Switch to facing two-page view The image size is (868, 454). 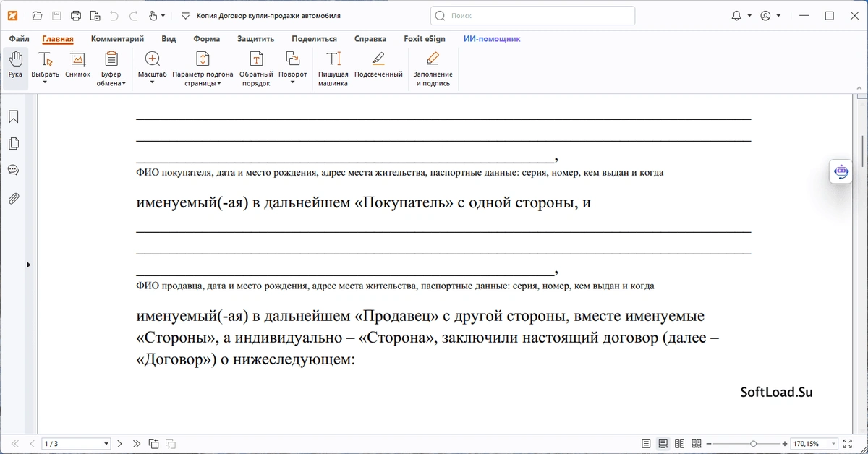tap(680, 444)
